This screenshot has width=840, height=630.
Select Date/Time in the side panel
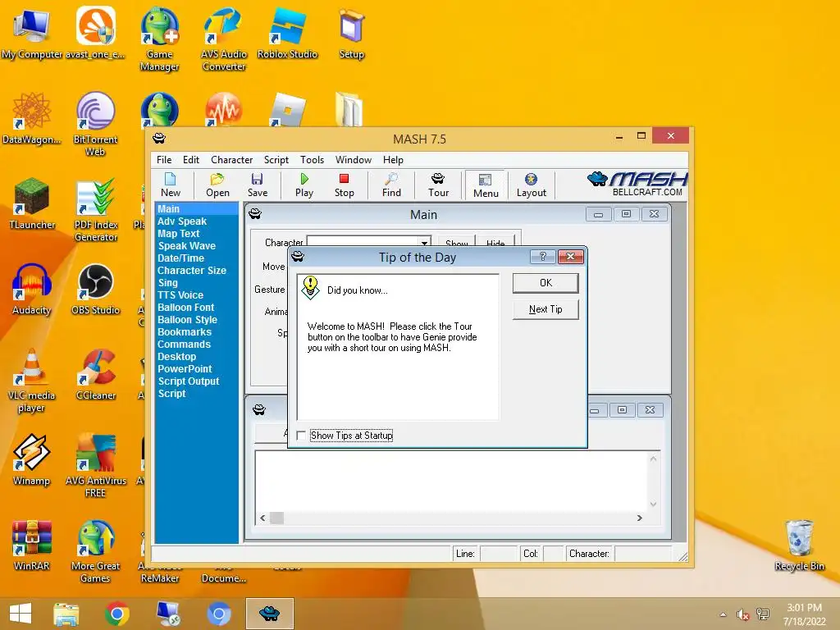[180, 258]
